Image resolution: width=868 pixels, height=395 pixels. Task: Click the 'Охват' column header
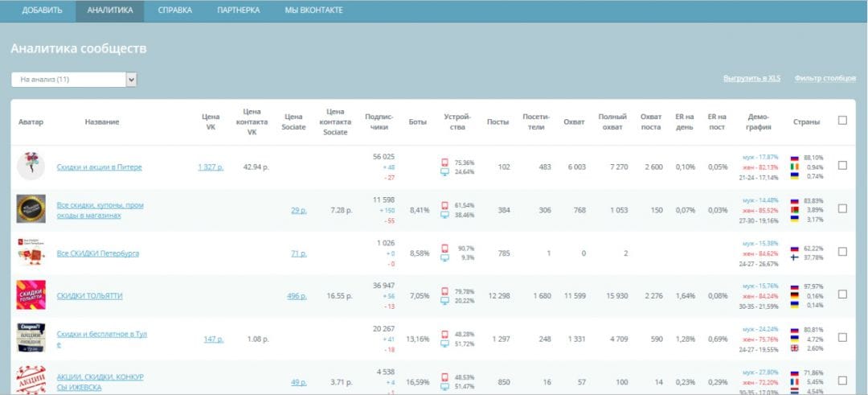click(x=574, y=122)
